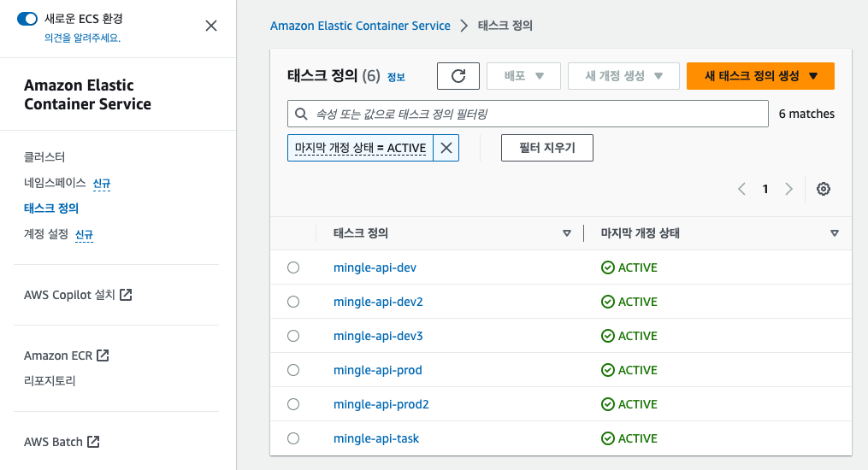This screenshot has height=470, width=868.
Task: Open table preferences gear icon
Action: tap(824, 189)
